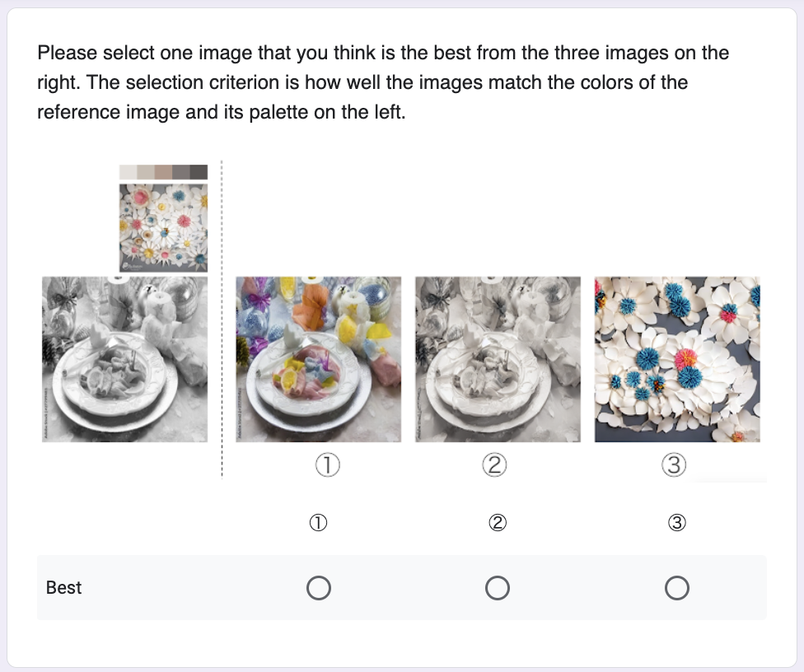Click the small ② column header

point(498,523)
